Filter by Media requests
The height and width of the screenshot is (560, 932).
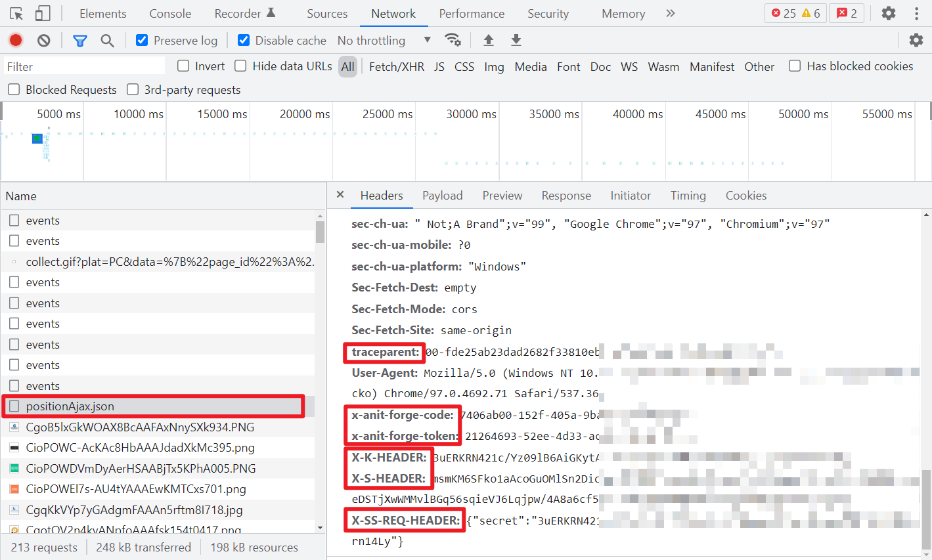531,66
